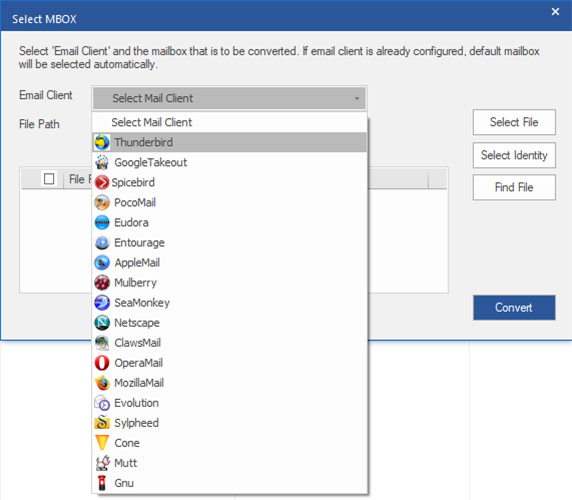Click the Mulberry berries icon

click(102, 283)
